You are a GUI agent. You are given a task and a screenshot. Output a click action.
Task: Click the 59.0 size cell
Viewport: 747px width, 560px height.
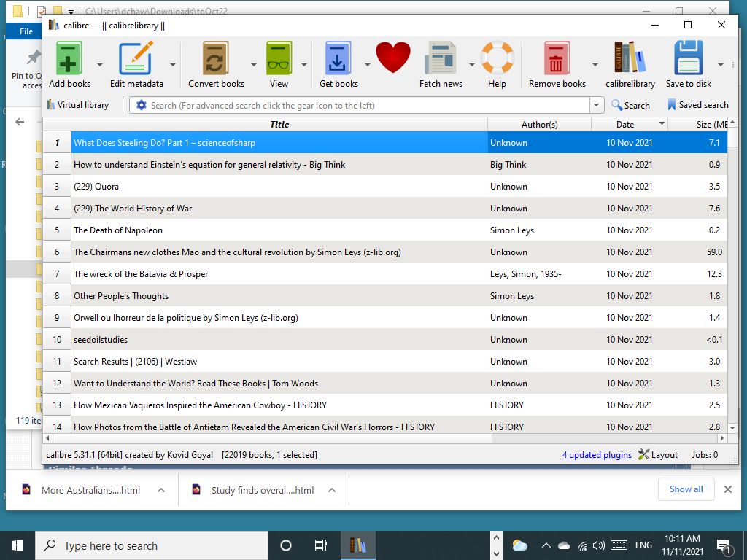pos(698,252)
